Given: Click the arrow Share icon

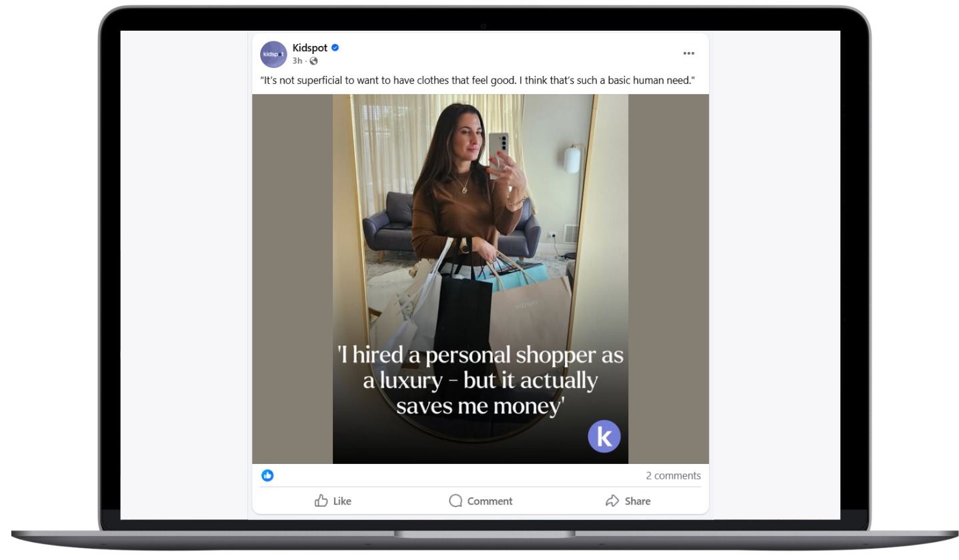Looking at the screenshot, I should click(612, 501).
